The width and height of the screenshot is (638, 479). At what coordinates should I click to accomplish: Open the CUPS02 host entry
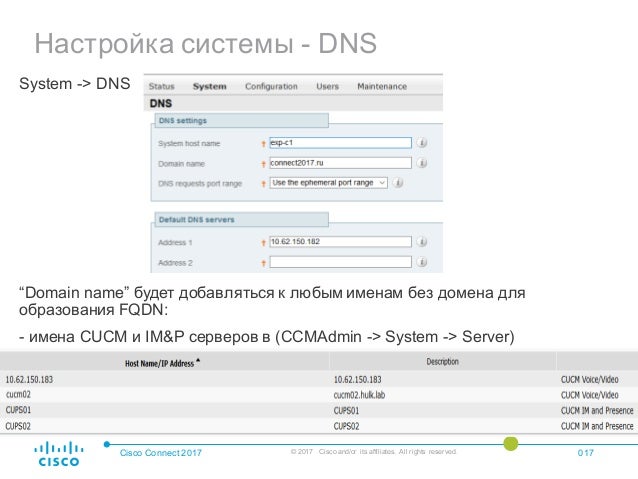point(18,426)
